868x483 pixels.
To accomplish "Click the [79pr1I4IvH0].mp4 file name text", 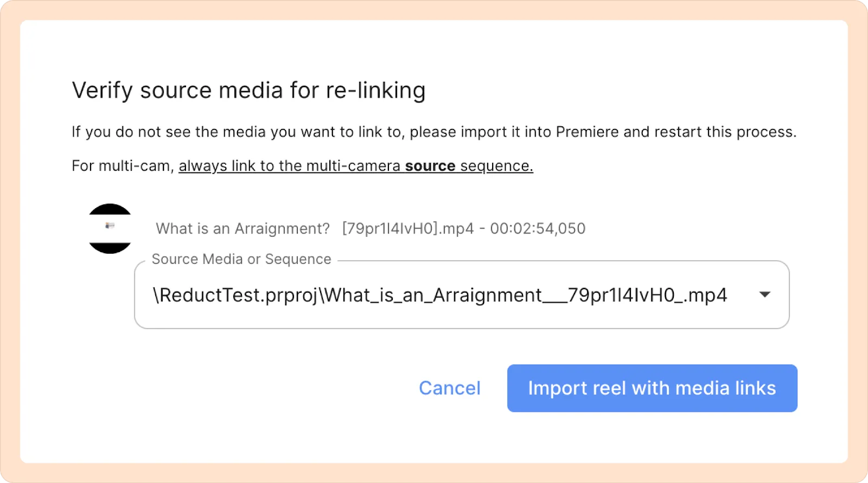I will [x=407, y=229].
